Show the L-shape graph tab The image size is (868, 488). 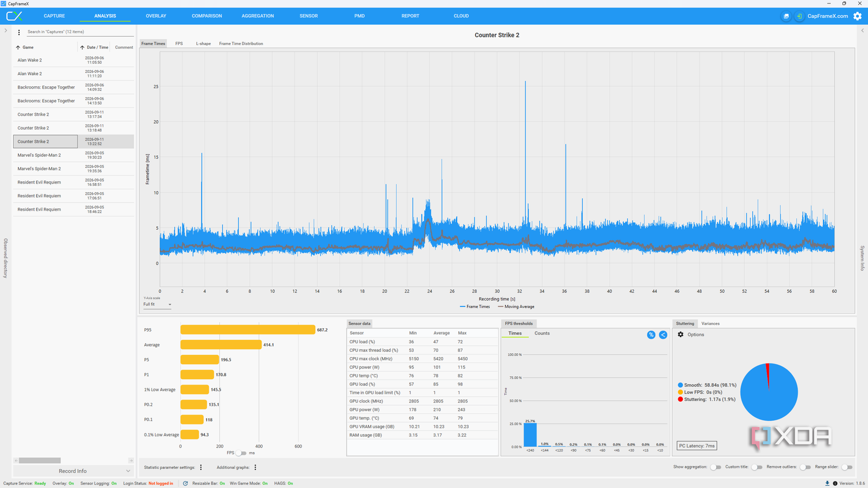(204, 43)
